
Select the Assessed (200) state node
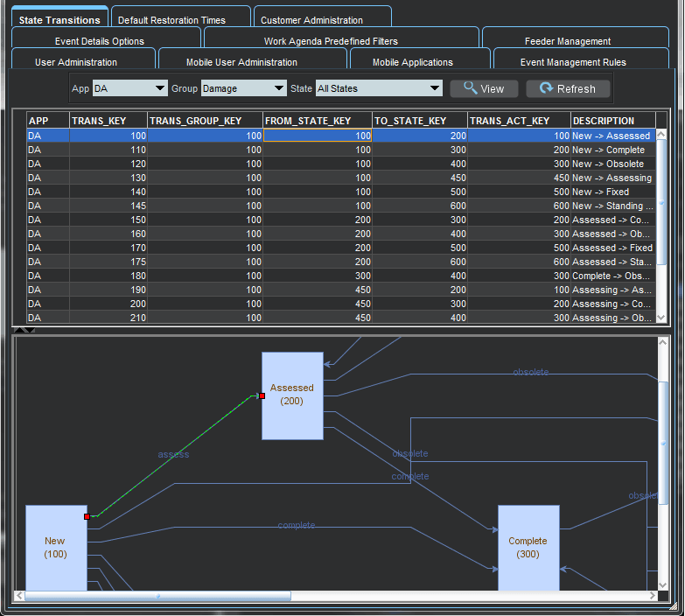[292, 395]
